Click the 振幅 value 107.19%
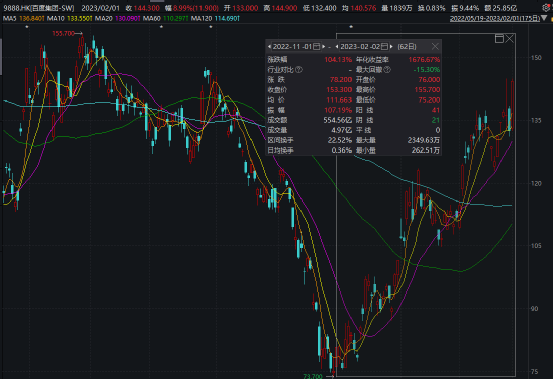Screen dimensions: 553x379 click(x=338, y=110)
